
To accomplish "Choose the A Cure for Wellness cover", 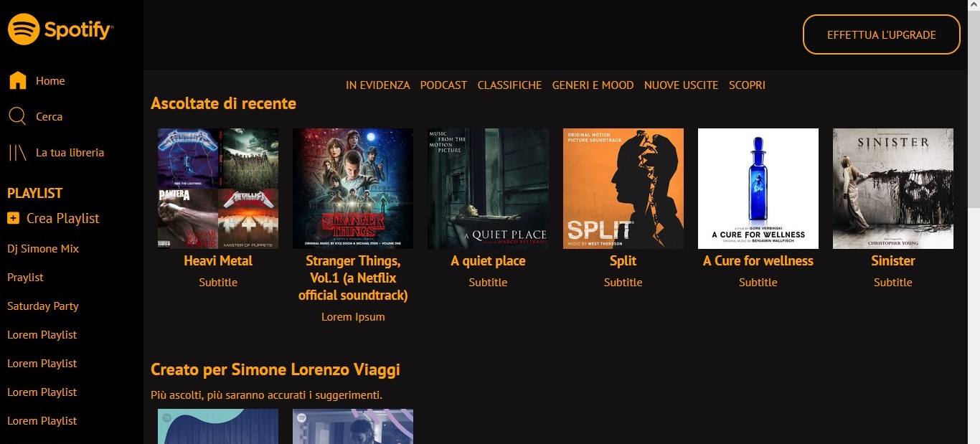I will tap(758, 189).
